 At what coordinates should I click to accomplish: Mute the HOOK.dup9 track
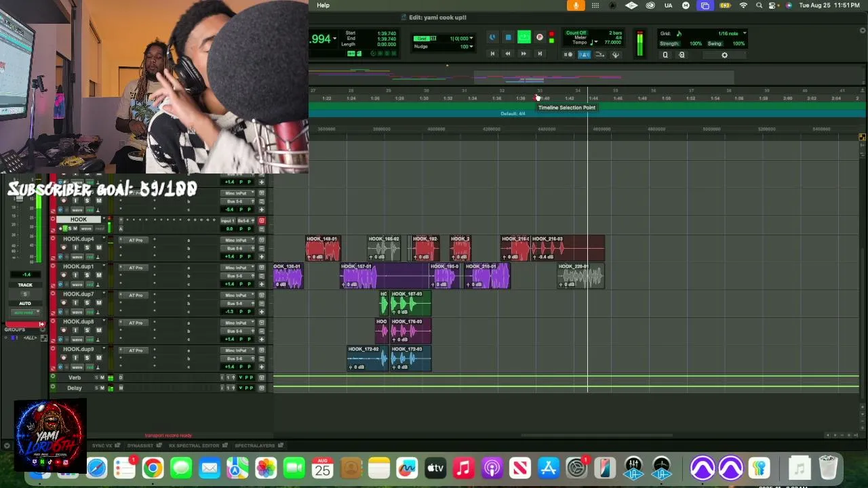click(98, 359)
